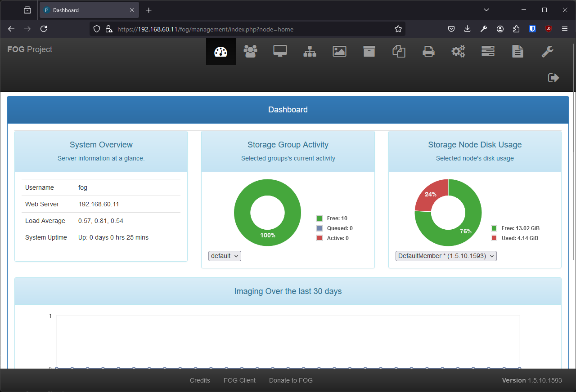Open the Donate to FOG link
Image resolution: width=576 pixels, height=392 pixels.
(x=291, y=380)
